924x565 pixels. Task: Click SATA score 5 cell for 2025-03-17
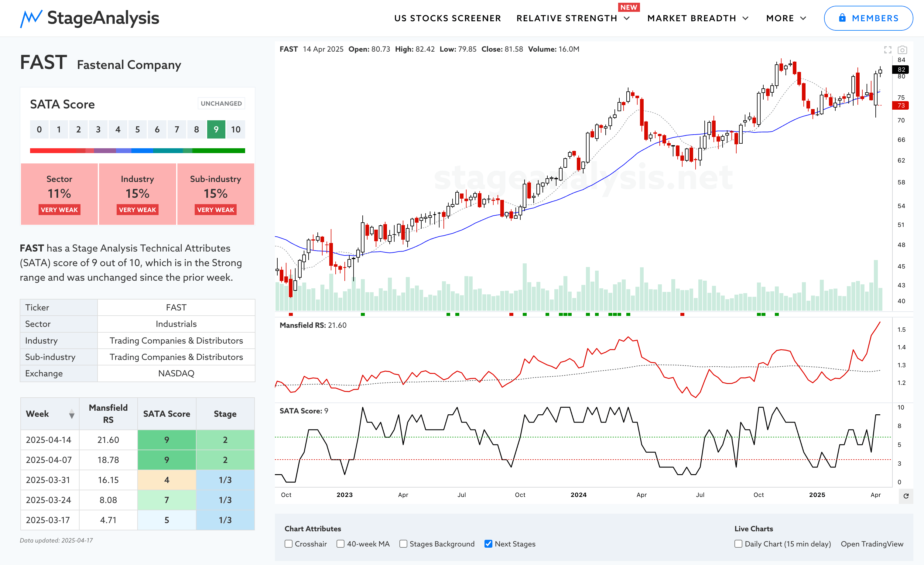pyautogui.click(x=167, y=520)
